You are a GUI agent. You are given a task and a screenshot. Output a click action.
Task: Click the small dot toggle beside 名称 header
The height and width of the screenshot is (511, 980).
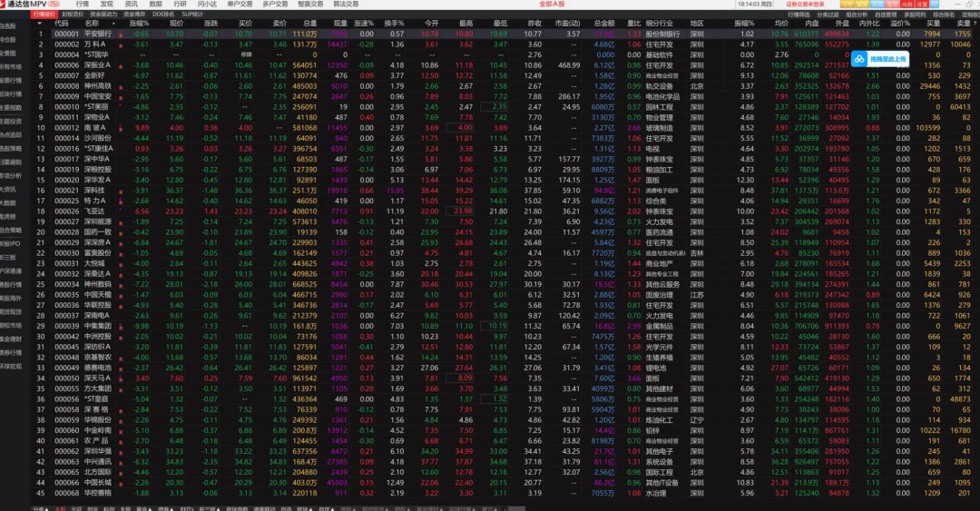coord(113,24)
